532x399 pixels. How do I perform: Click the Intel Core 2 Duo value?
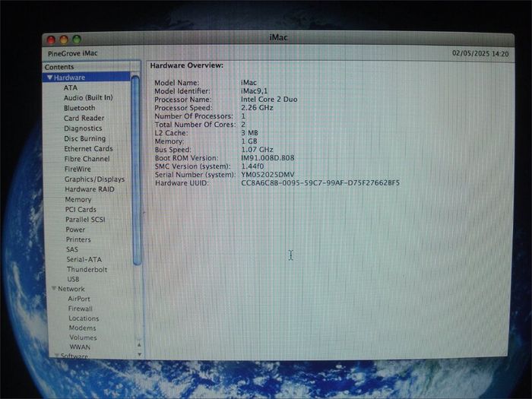(269, 100)
